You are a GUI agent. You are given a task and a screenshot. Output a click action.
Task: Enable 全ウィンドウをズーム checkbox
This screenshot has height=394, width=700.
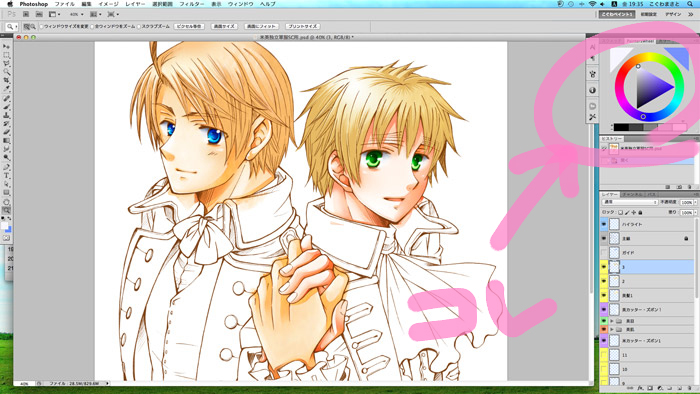coord(92,27)
